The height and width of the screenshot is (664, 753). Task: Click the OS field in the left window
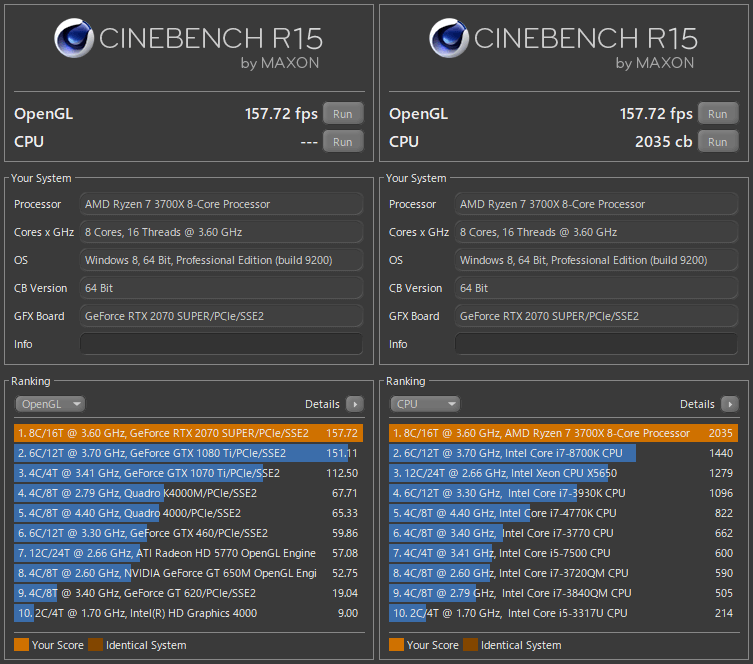click(x=221, y=260)
